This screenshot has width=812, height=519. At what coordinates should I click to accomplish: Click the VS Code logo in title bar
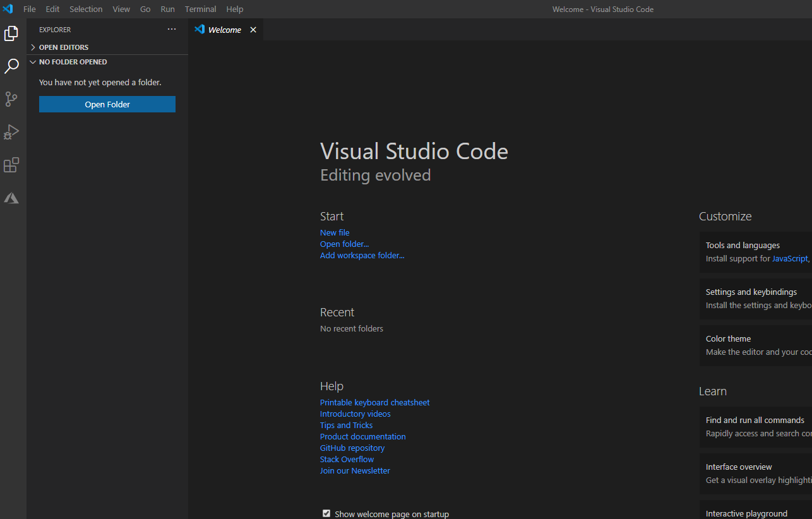(8, 9)
